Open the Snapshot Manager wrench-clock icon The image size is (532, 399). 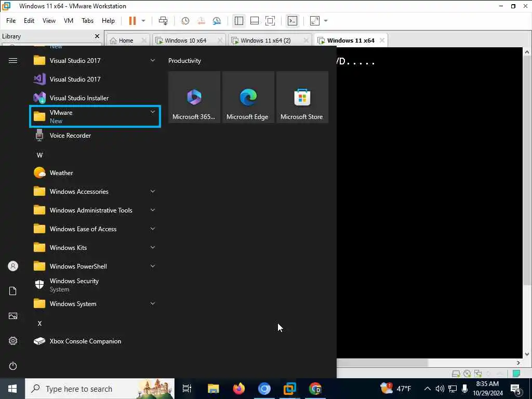(217, 21)
